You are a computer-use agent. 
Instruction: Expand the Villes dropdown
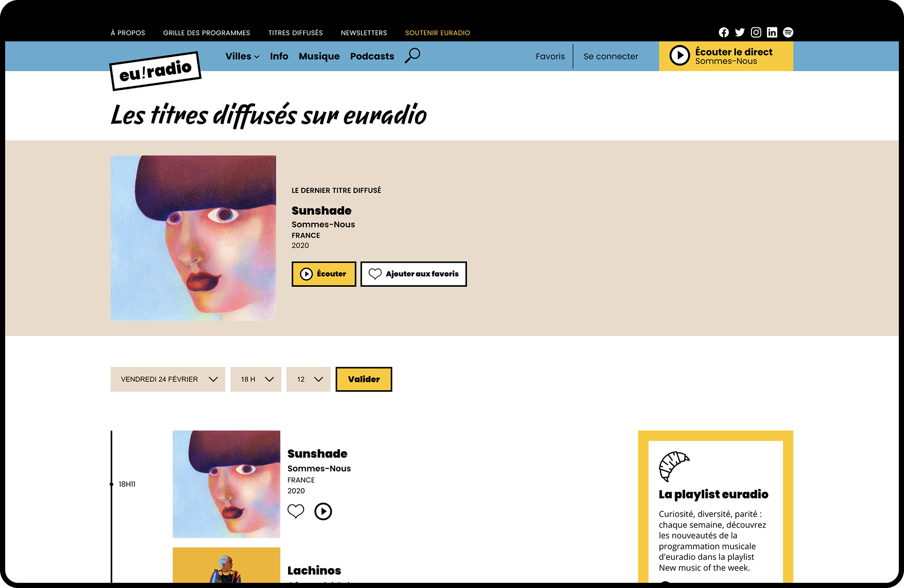(x=242, y=56)
